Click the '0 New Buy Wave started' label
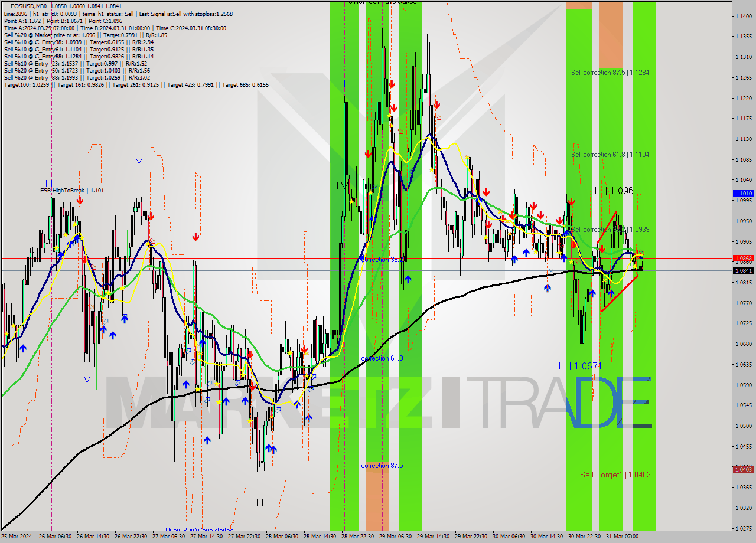Viewport: 756px width, 543px height. click(x=198, y=530)
